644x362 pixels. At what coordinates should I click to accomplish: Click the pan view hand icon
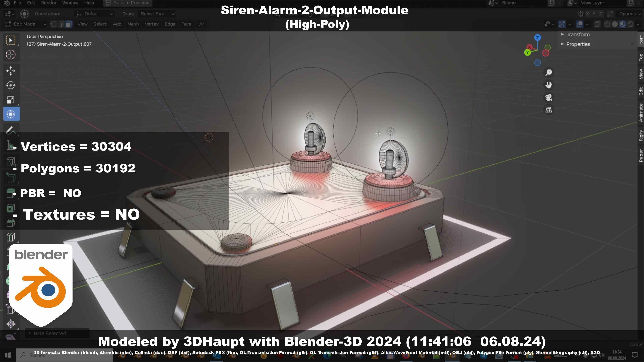tap(549, 85)
